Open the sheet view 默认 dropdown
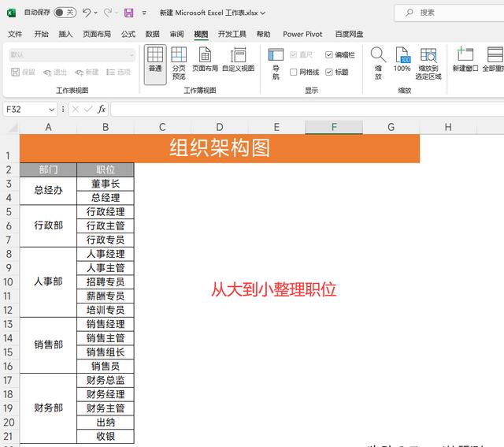 tap(72, 55)
